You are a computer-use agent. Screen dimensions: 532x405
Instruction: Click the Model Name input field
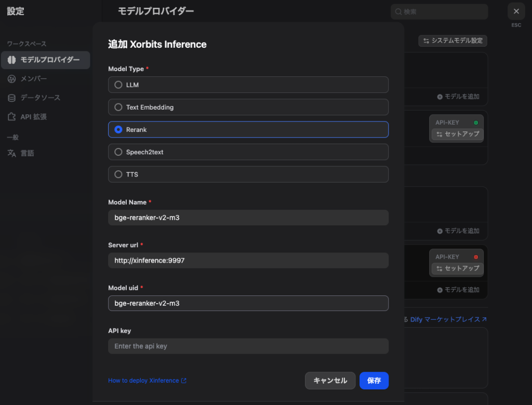coord(248,218)
